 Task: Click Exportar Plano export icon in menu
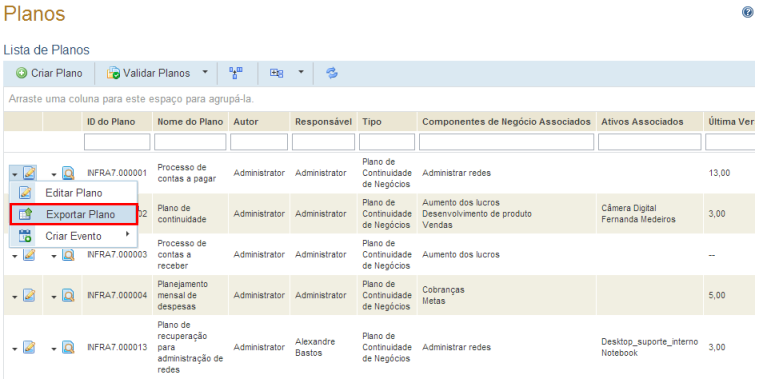coord(25,214)
